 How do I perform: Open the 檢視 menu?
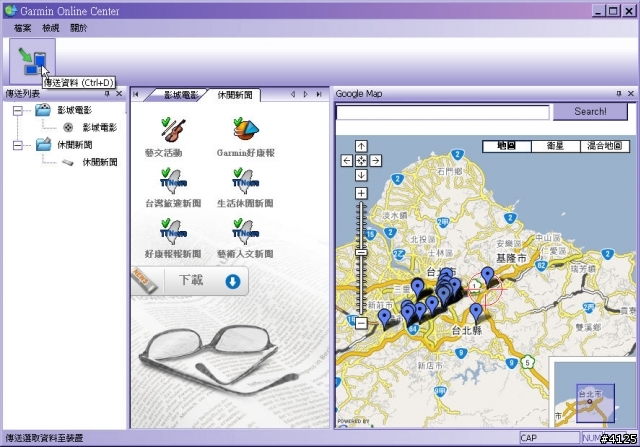(x=51, y=28)
